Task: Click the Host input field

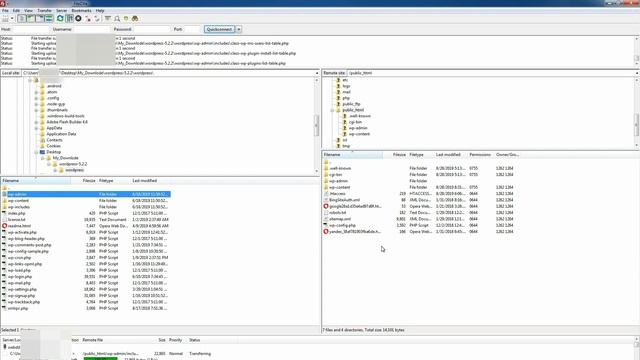Action: click(x=31, y=29)
